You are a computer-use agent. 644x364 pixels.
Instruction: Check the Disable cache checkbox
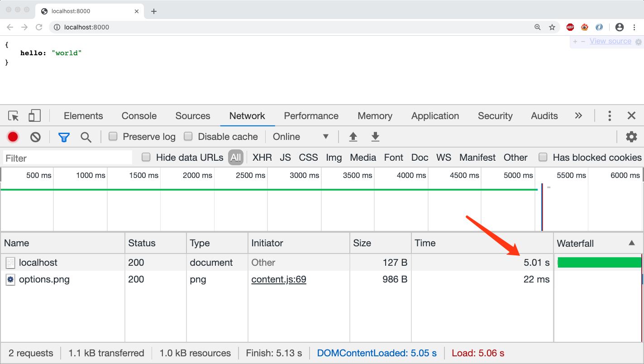(188, 136)
